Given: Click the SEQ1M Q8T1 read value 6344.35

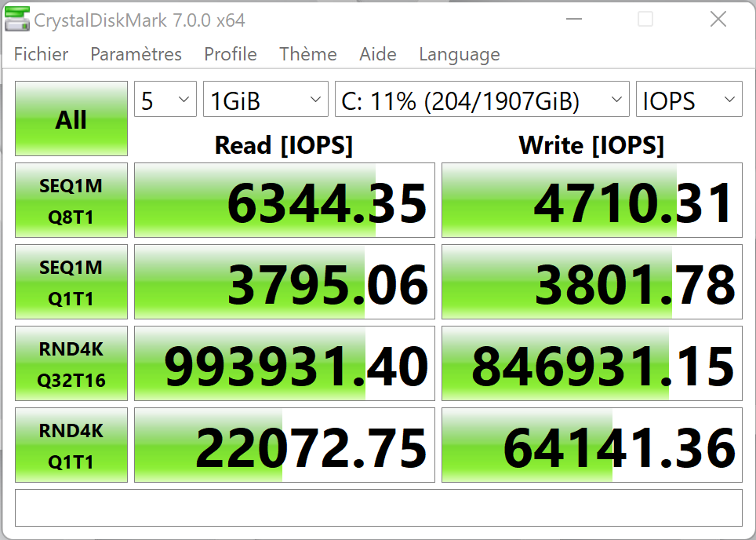Looking at the screenshot, I should pyautogui.click(x=285, y=200).
